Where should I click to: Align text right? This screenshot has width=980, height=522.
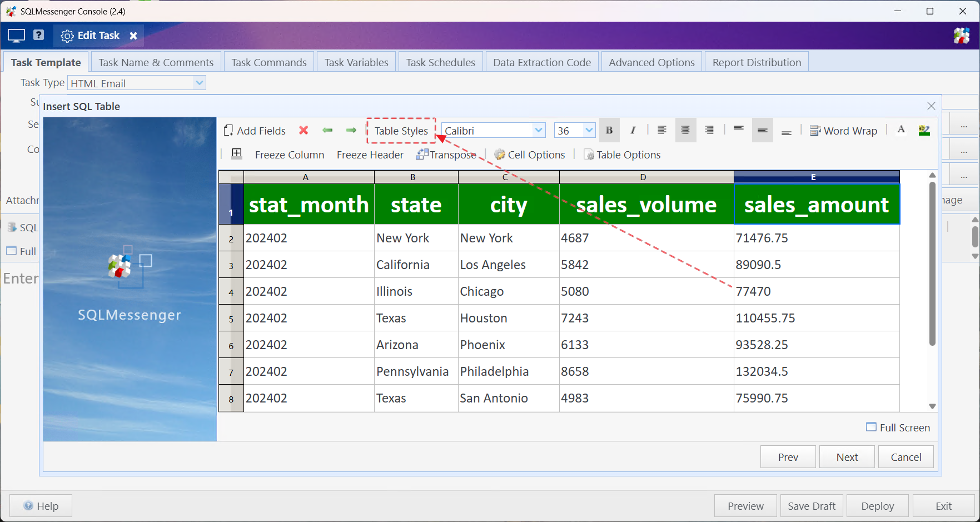[x=709, y=131]
